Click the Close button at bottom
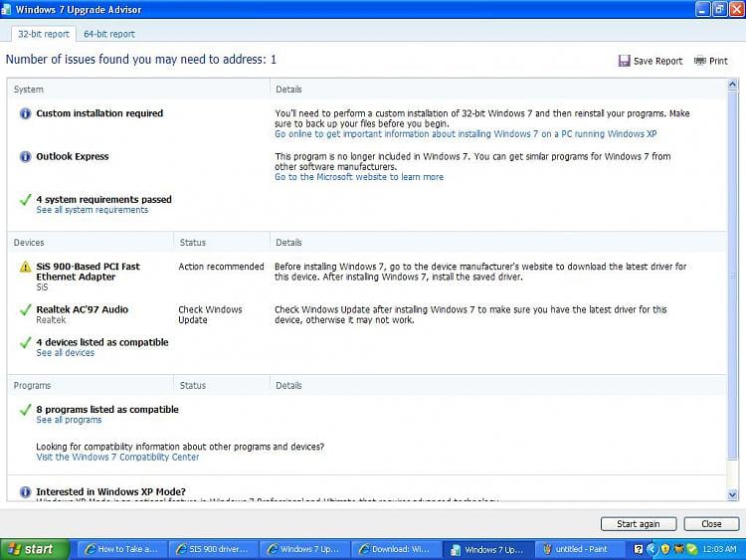 711,524
